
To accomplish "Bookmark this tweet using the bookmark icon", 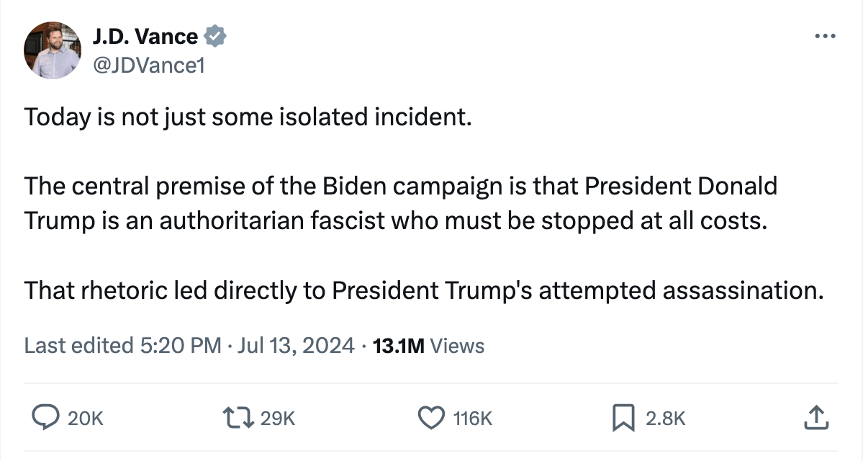I will tap(623, 417).
